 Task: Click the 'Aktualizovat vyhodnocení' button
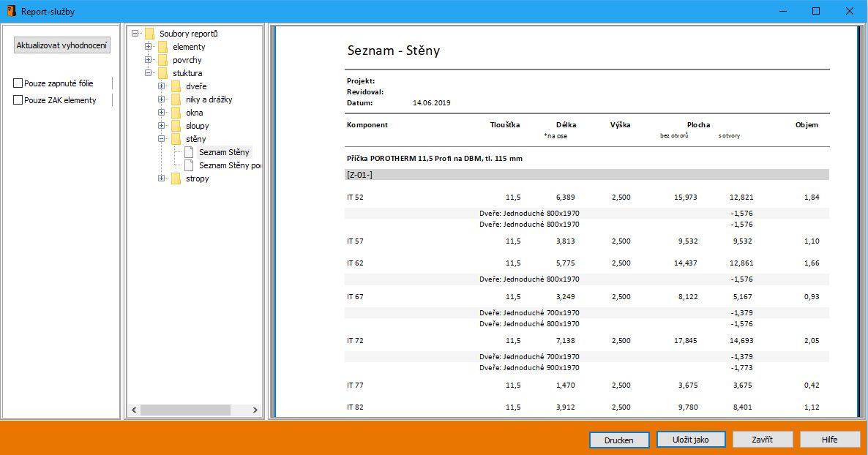coord(62,45)
